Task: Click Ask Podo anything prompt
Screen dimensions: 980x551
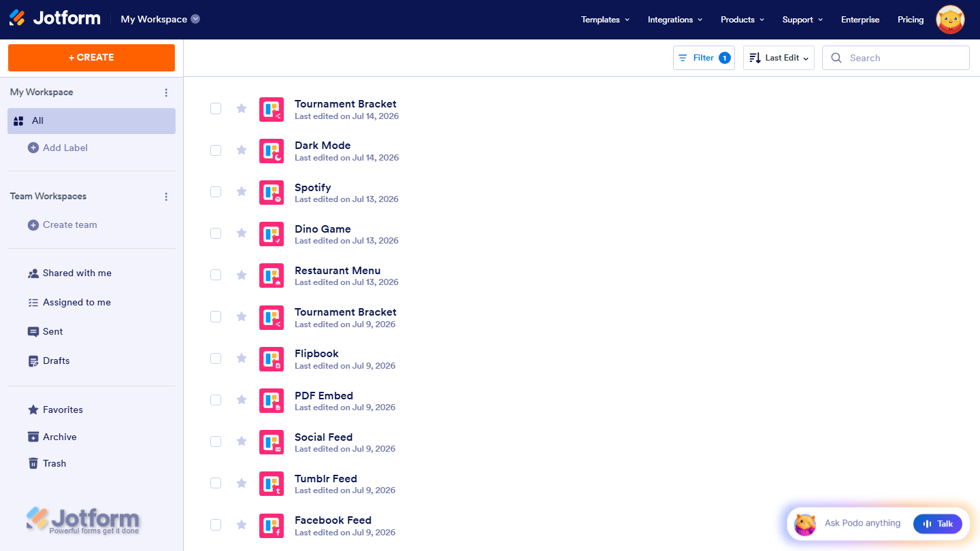Action: coord(862,523)
